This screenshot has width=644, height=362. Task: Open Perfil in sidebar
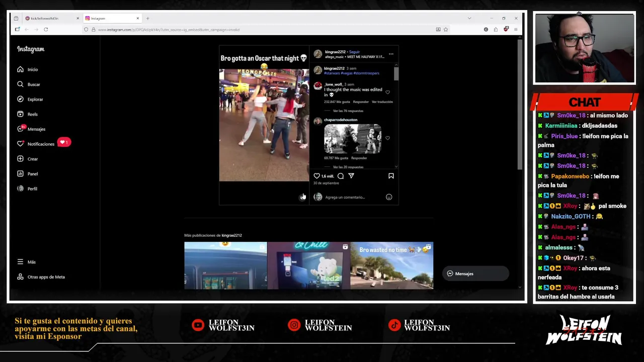[27, 189]
